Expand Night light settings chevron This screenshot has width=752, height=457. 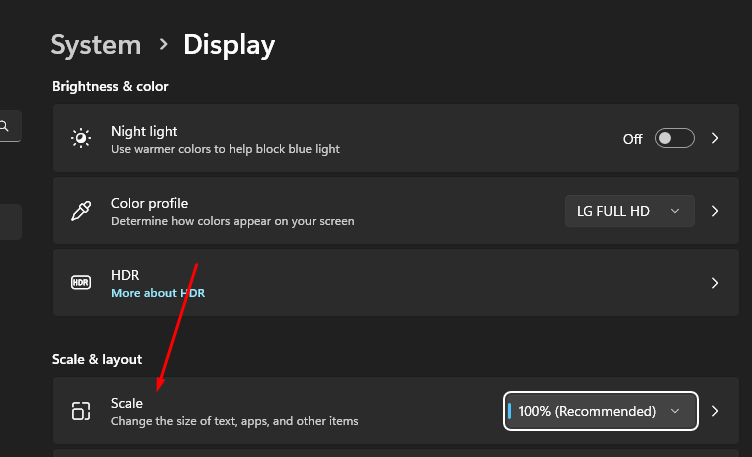(715, 138)
